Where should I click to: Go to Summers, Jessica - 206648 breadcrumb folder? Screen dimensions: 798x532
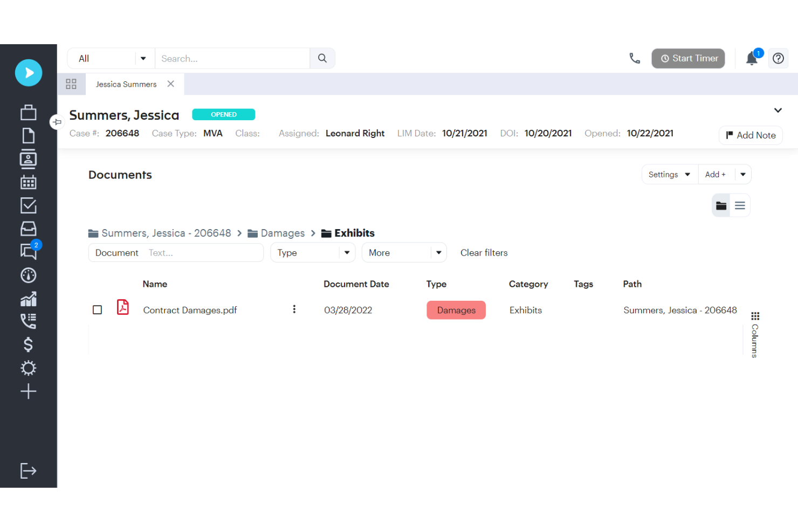click(160, 233)
